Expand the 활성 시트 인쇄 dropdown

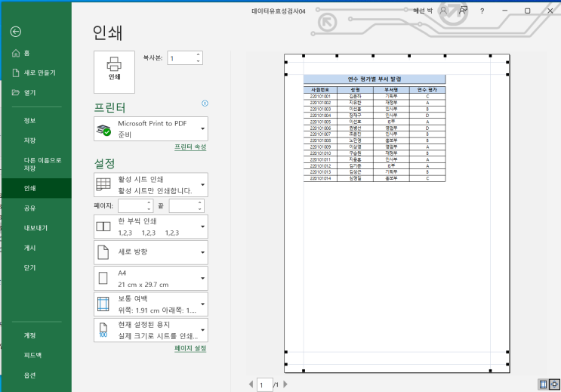click(x=150, y=185)
